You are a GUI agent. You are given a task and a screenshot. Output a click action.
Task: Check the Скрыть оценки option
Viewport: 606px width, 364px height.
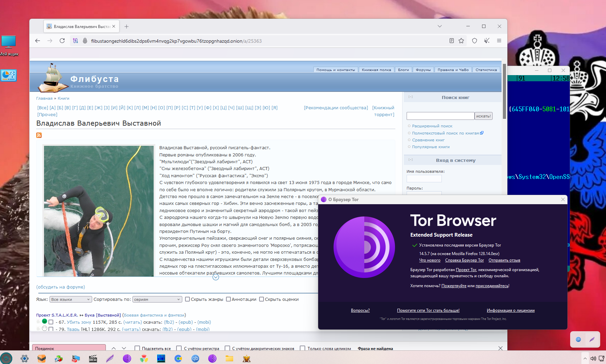tap(262, 299)
